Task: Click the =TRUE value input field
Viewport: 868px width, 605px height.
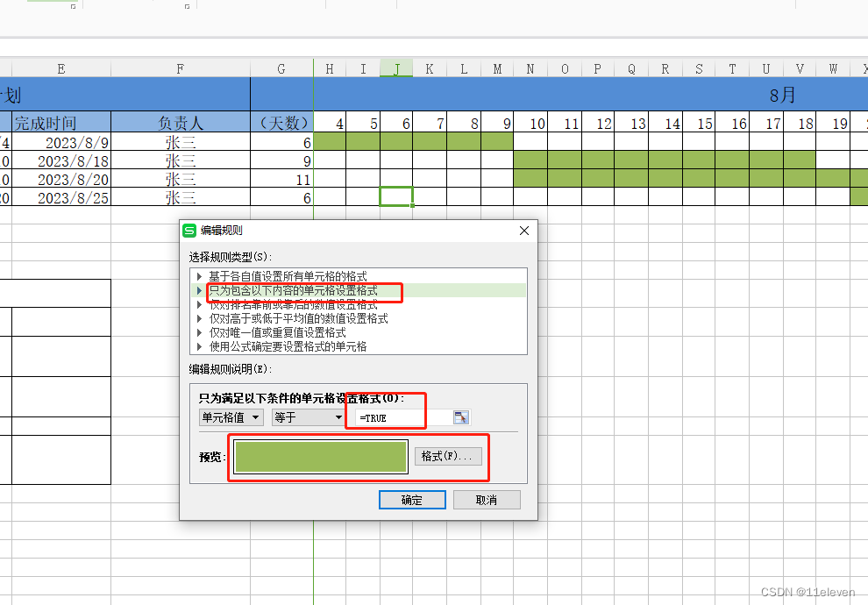Action: point(404,418)
